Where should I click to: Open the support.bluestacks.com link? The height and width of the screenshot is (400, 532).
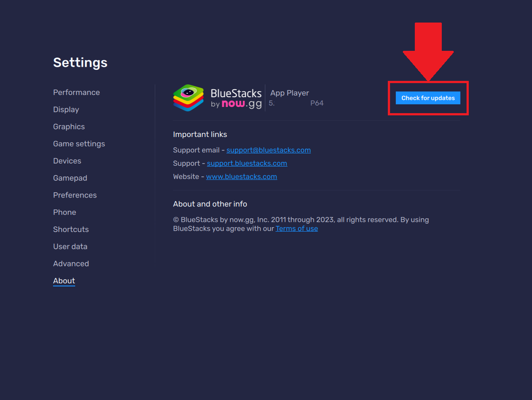tap(247, 164)
